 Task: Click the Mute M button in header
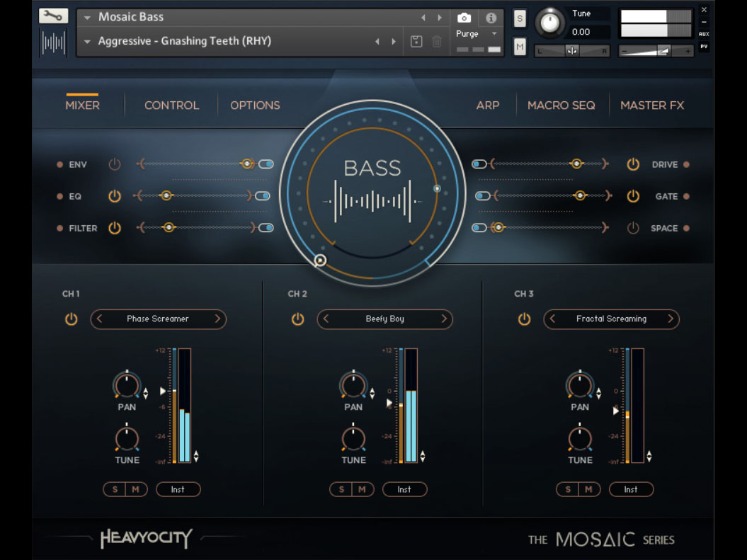point(520,47)
